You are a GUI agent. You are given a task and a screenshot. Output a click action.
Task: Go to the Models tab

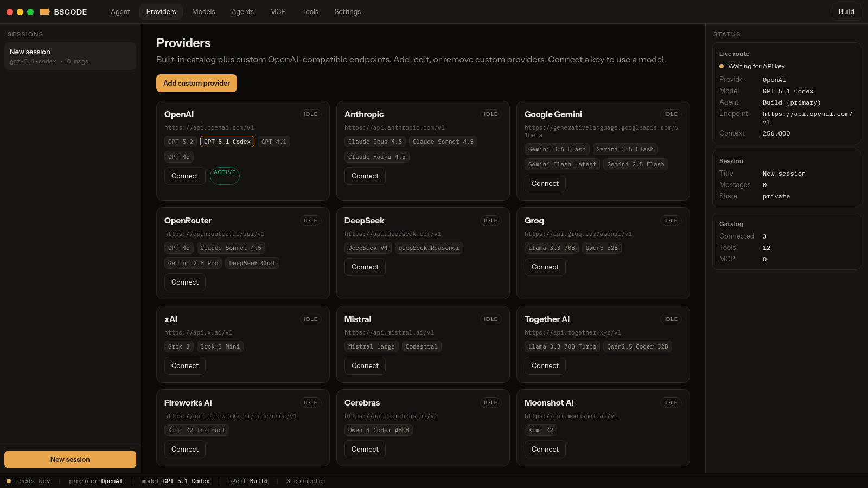(203, 11)
